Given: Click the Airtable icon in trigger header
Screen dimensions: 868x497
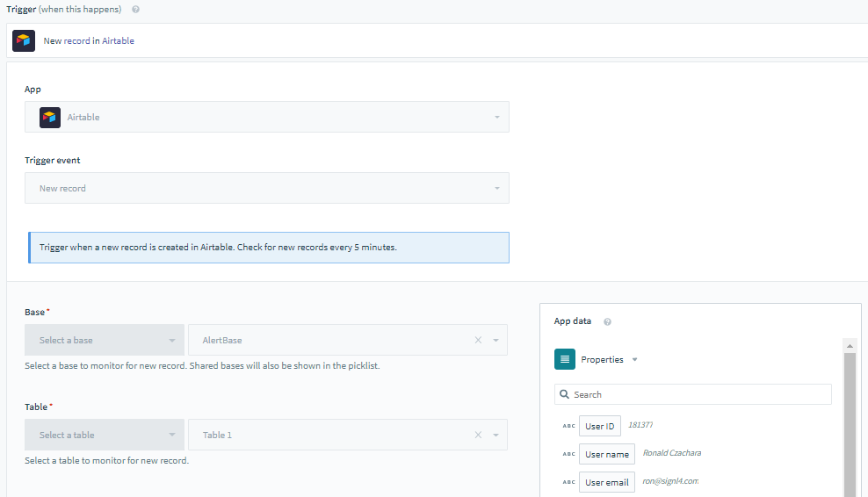Looking at the screenshot, I should pos(24,41).
